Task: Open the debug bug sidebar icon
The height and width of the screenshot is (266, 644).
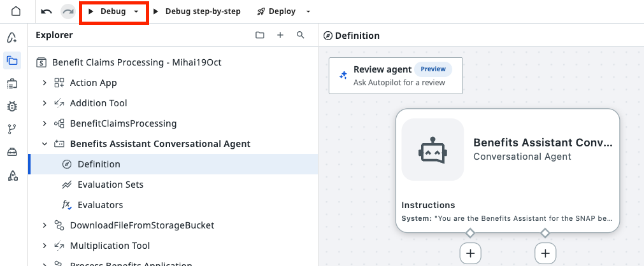Action: pos(12,107)
